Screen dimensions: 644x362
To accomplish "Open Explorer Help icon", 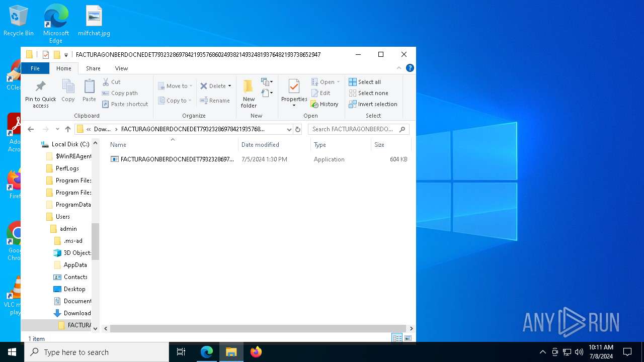I will [410, 68].
